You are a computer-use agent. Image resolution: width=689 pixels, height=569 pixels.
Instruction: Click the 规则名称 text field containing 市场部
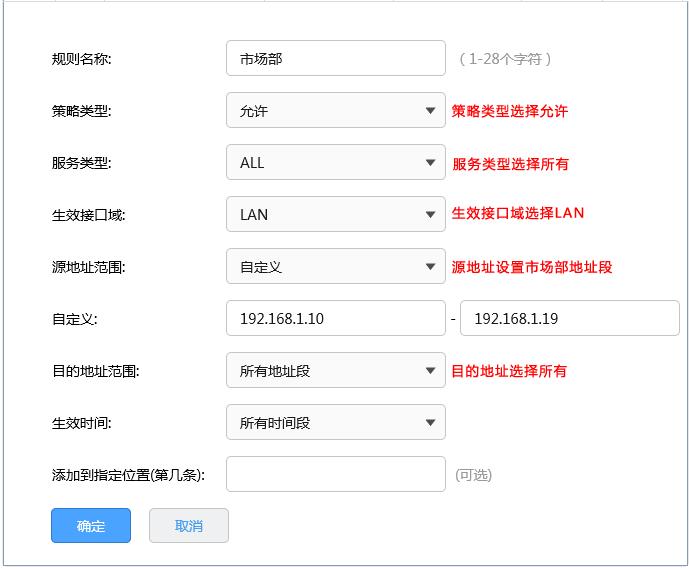point(335,59)
